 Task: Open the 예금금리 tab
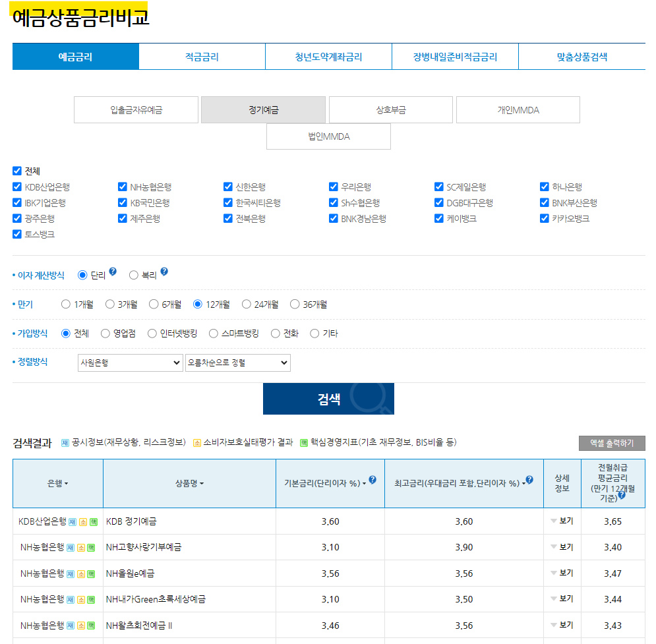[75, 57]
